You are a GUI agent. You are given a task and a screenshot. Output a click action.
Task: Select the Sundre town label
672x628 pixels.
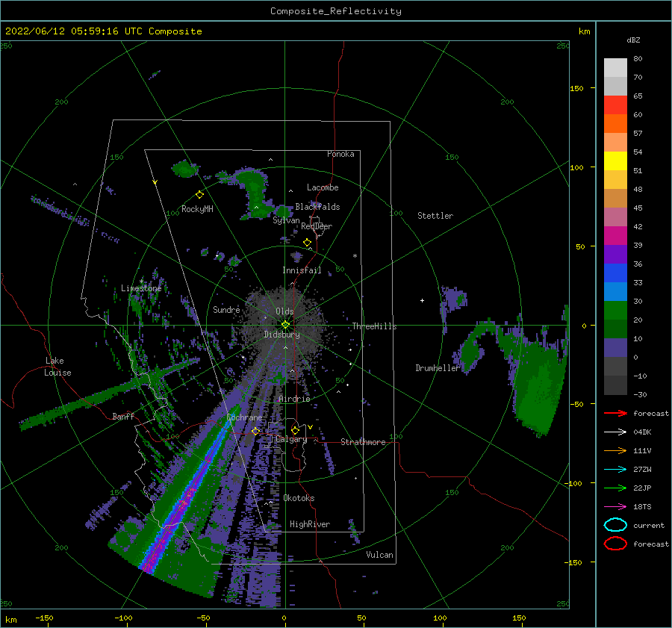[226, 310]
